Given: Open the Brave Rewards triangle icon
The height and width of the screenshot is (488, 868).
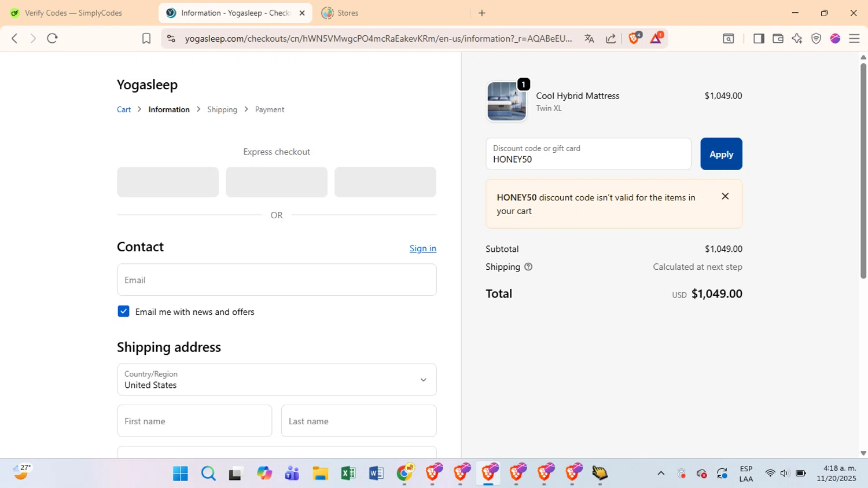Looking at the screenshot, I should 656,38.
